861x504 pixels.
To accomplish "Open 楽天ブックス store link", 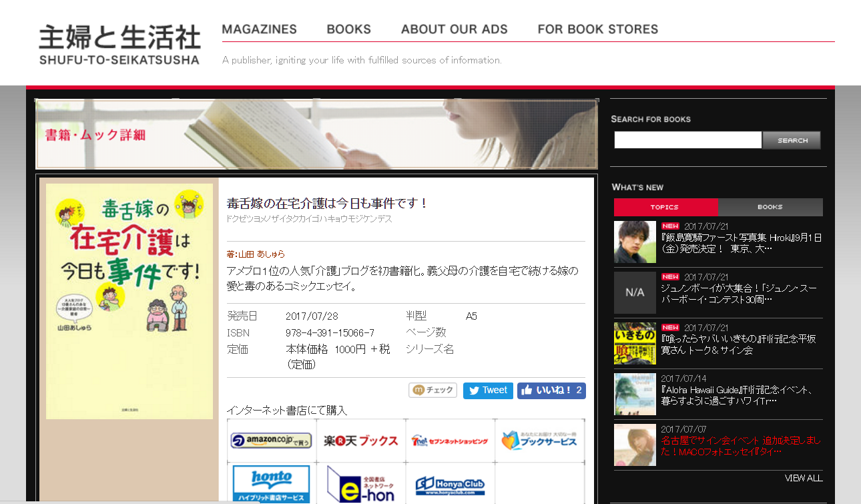I will click(x=361, y=441).
